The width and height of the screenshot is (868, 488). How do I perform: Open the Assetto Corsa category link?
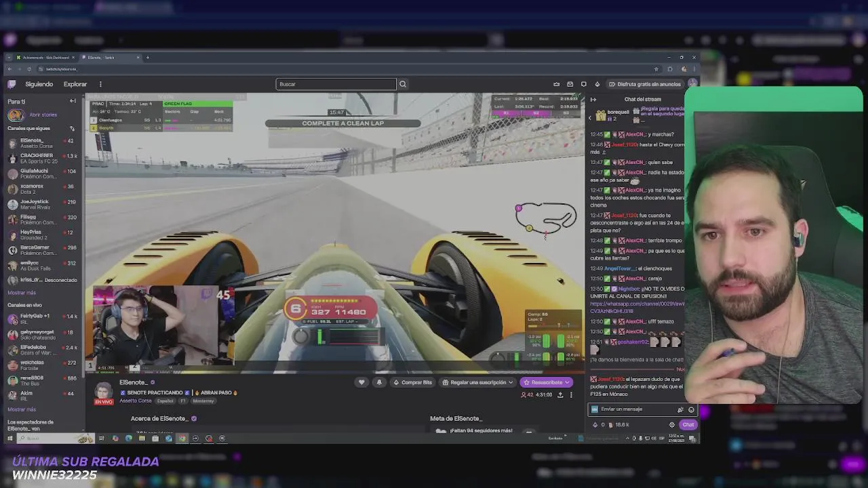tap(135, 401)
